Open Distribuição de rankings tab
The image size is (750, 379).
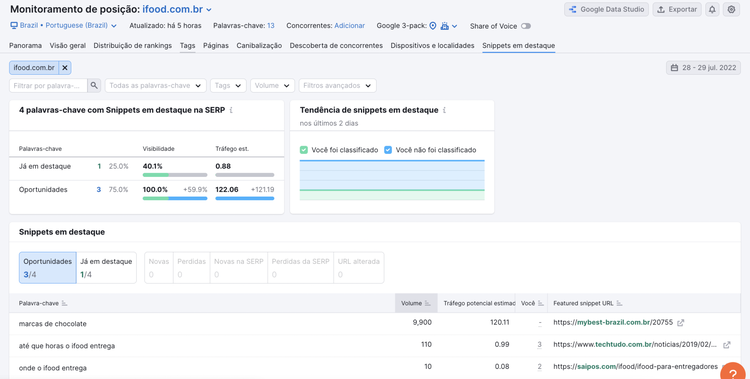point(132,45)
